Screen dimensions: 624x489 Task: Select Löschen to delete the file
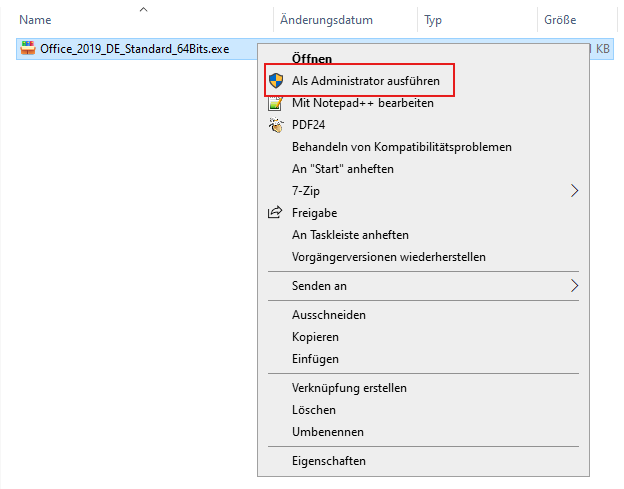[313, 410]
